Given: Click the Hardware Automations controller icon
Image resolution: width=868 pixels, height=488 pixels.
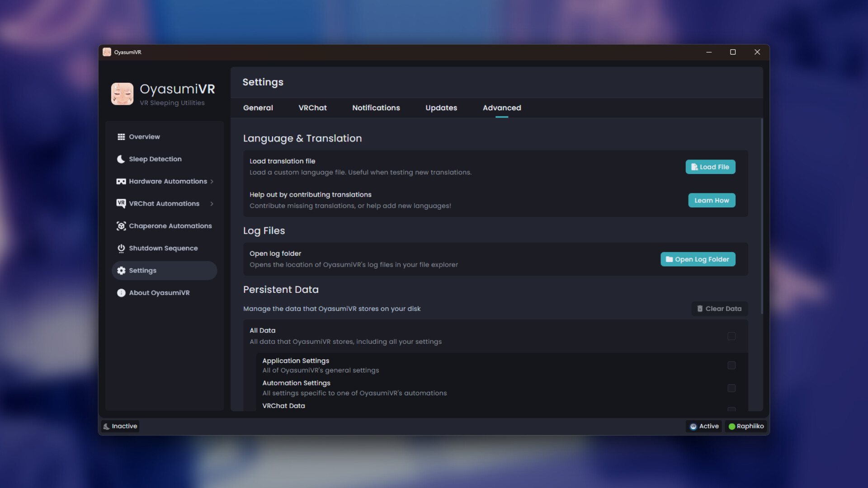Looking at the screenshot, I should 121,181.
